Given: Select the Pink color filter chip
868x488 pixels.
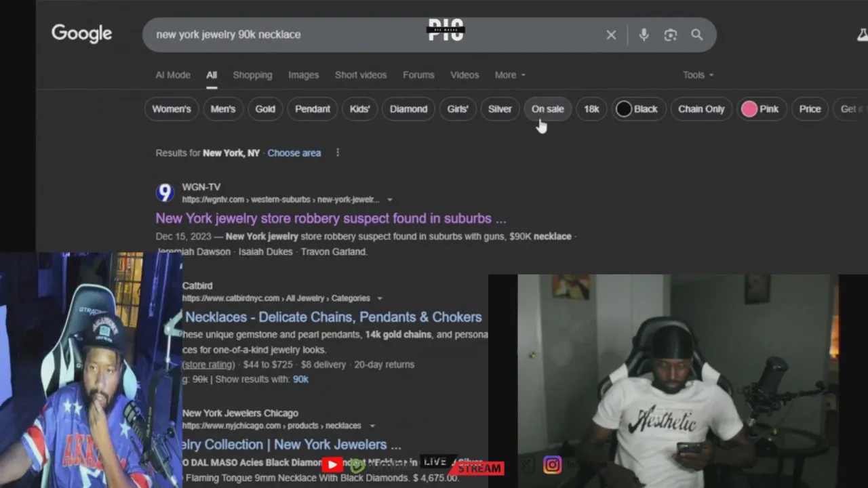Looking at the screenshot, I should coord(760,109).
